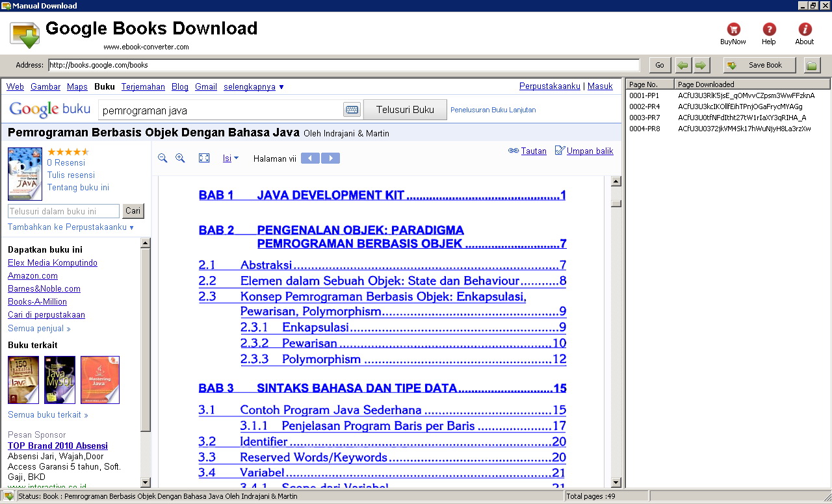
Task: Open the Web navigation link
Action: click(x=15, y=86)
